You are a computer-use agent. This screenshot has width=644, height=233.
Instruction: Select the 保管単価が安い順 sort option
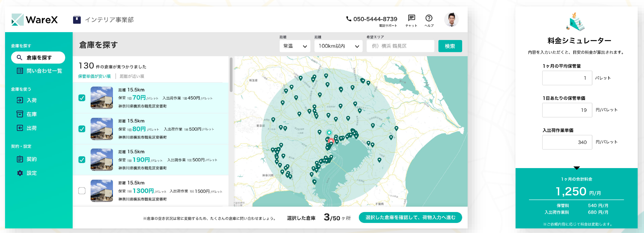95,77
